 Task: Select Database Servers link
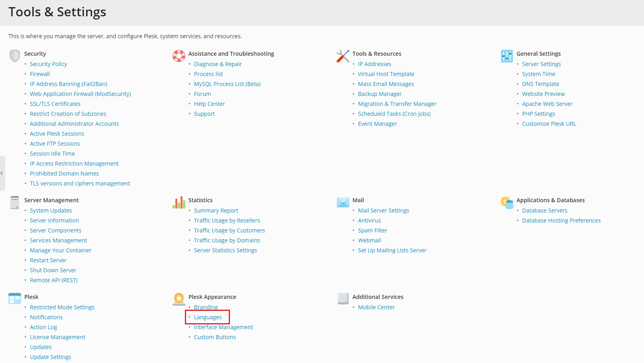pyautogui.click(x=544, y=211)
